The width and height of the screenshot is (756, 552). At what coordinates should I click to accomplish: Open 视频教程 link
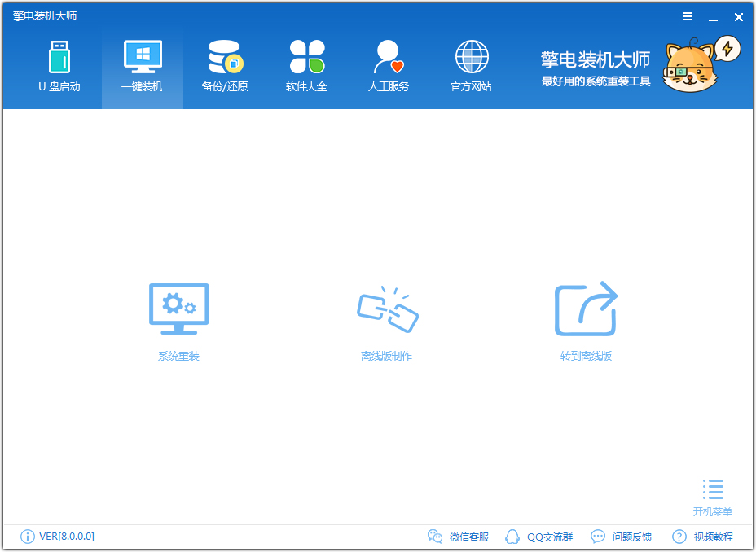714,537
